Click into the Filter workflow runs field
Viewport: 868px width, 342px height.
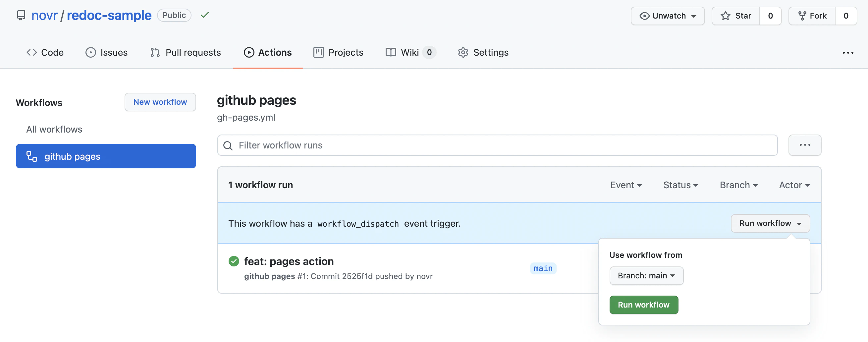[497, 145]
